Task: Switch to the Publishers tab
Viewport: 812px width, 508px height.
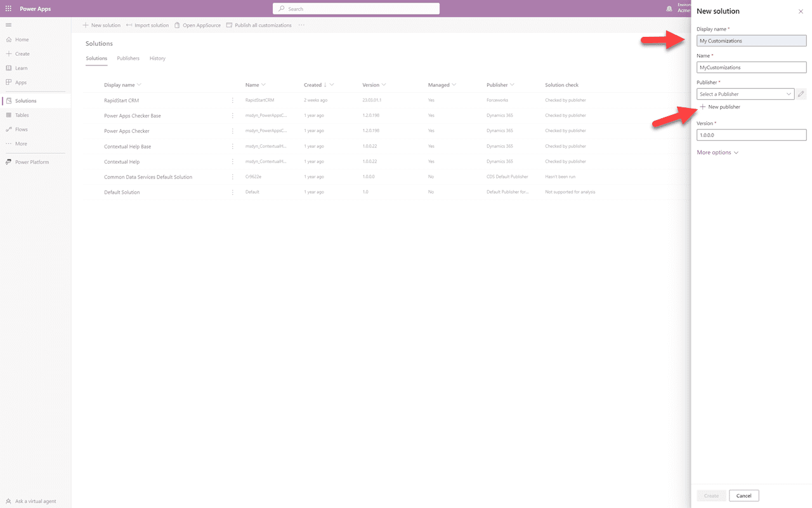Action: pyautogui.click(x=128, y=58)
